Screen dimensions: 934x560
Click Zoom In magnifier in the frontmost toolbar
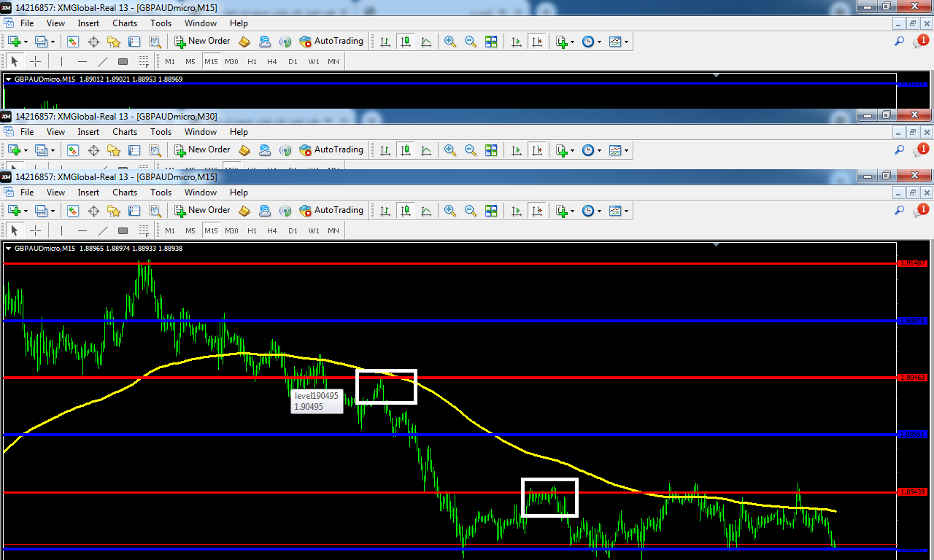point(450,210)
